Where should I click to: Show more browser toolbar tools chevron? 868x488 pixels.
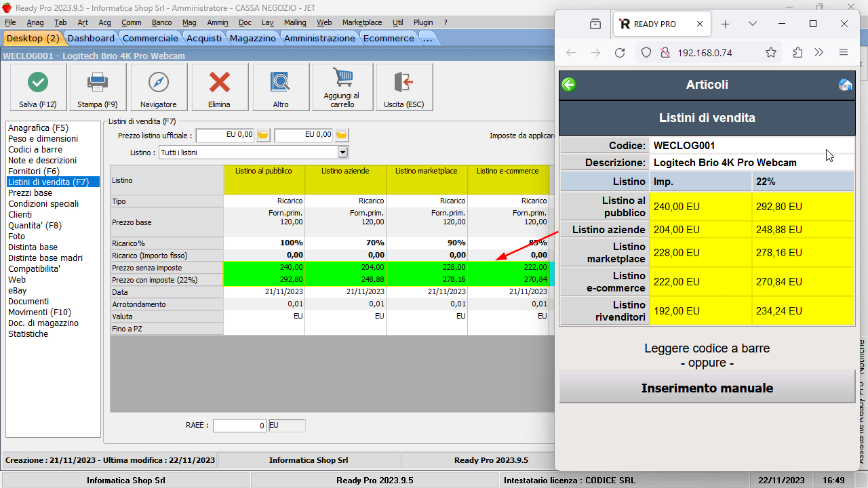(819, 52)
